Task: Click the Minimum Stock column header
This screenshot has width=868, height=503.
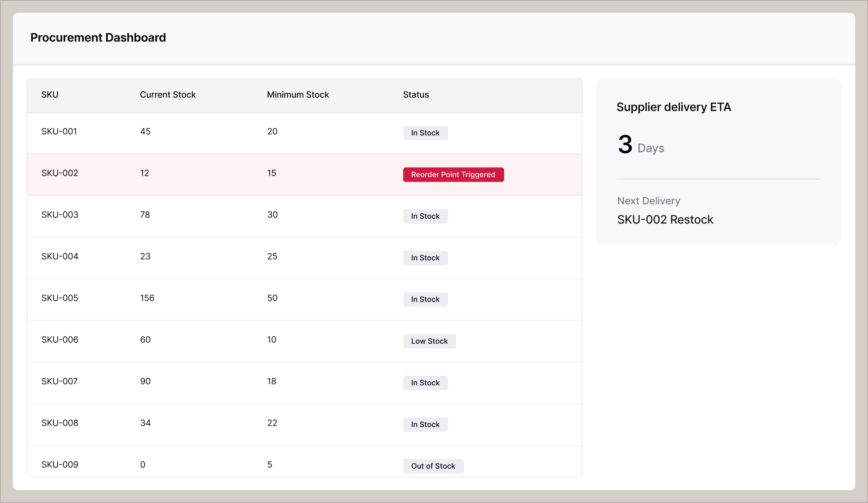Action: point(298,95)
